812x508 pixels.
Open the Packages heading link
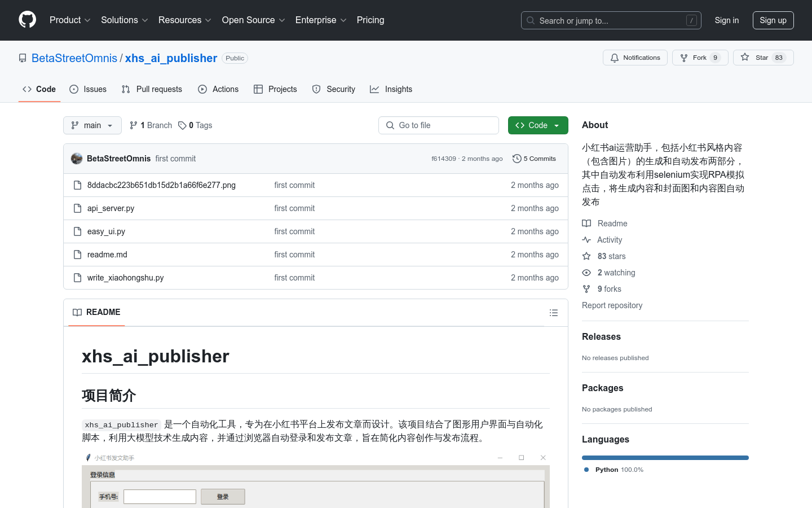602,388
